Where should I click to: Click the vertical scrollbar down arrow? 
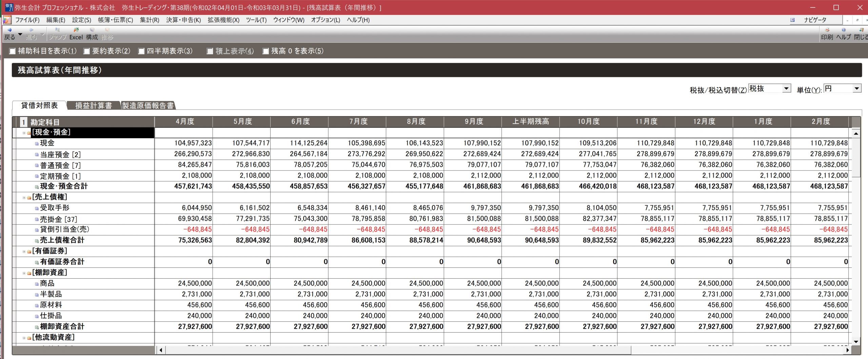click(x=856, y=342)
